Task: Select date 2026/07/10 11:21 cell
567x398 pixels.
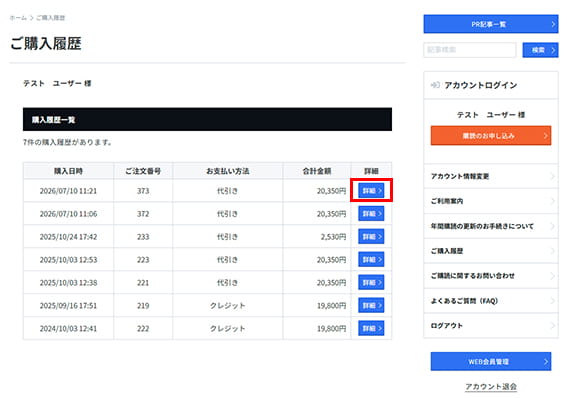Action: click(68, 191)
